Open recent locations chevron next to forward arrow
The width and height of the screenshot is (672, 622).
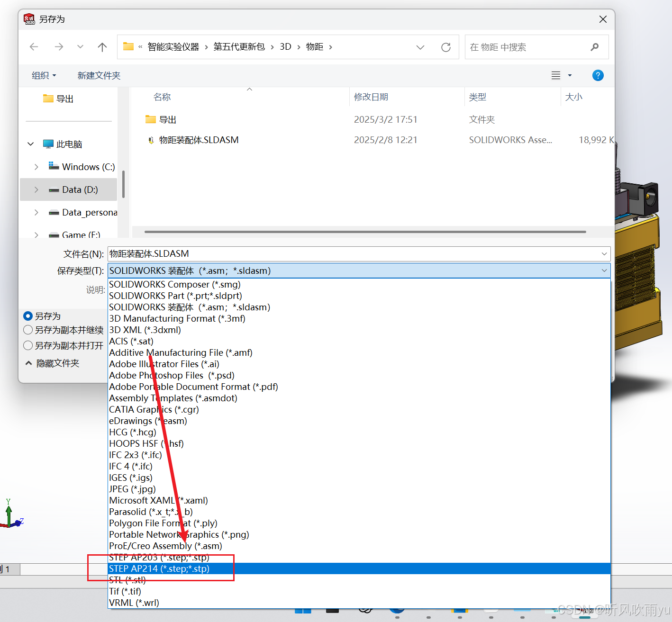coord(80,47)
